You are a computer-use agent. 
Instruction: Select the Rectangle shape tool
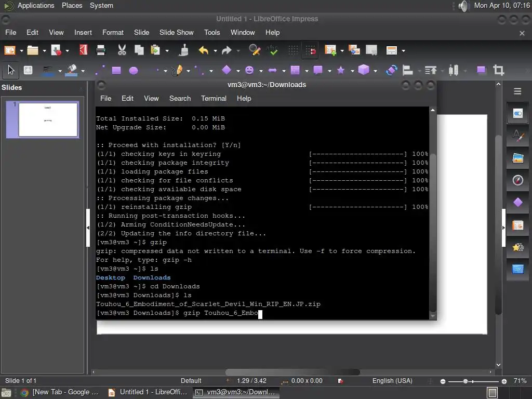(x=116, y=70)
